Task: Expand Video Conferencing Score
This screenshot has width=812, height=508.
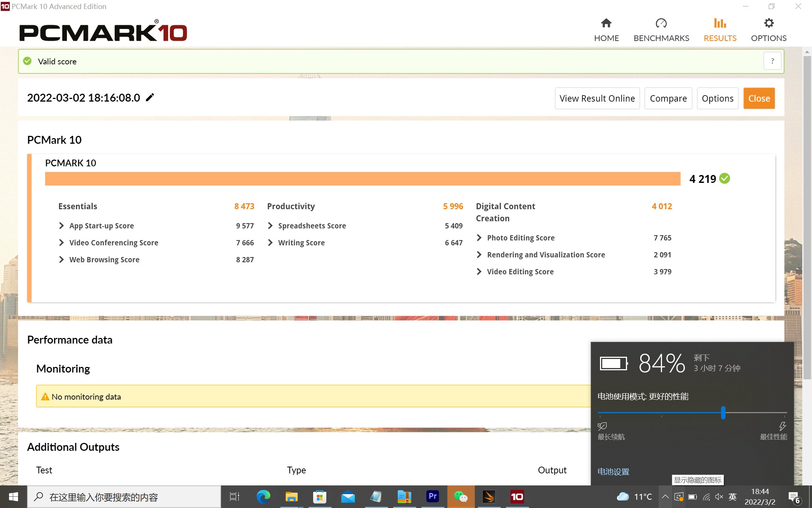Action: [62, 242]
